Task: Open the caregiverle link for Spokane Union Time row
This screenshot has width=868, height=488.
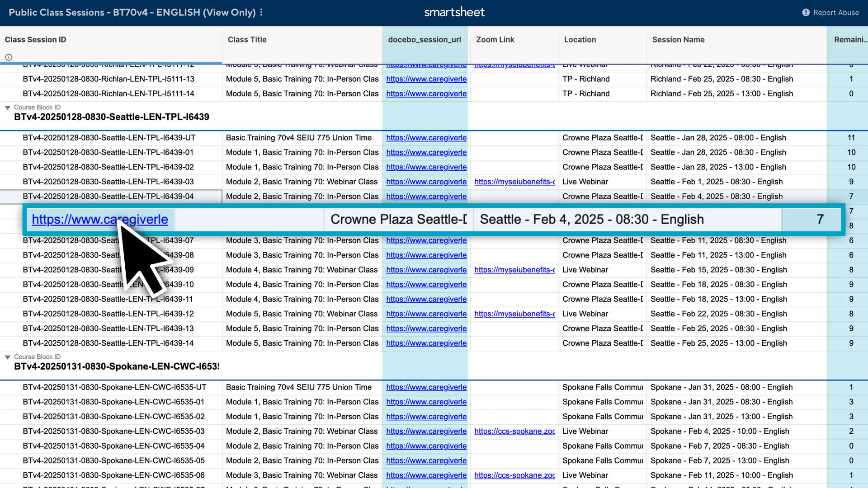Action: [426, 387]
